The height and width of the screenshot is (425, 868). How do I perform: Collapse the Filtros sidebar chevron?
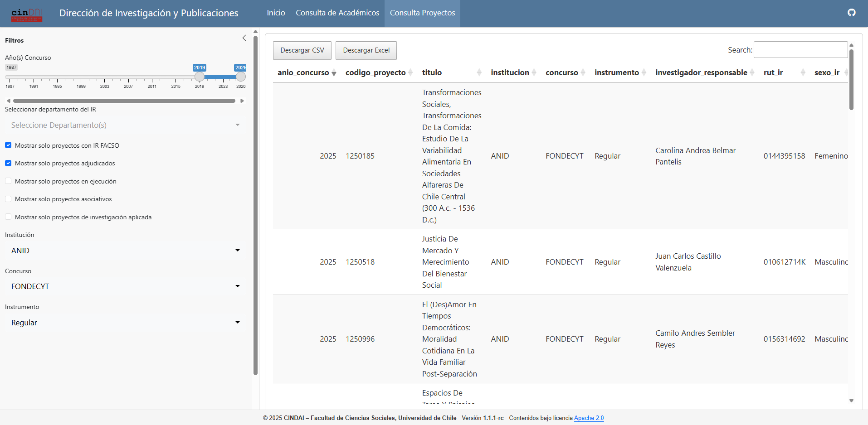pos(244,38)
